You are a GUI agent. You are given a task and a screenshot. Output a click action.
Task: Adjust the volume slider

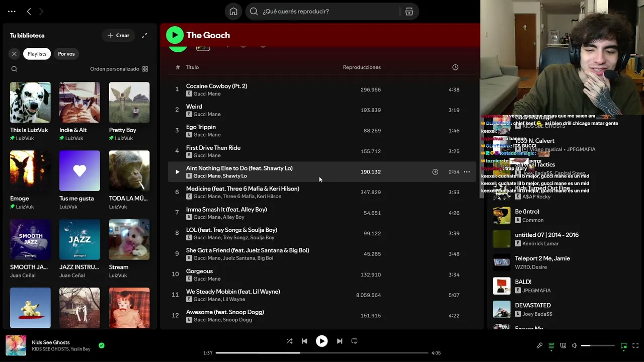(x=598, y=346)
